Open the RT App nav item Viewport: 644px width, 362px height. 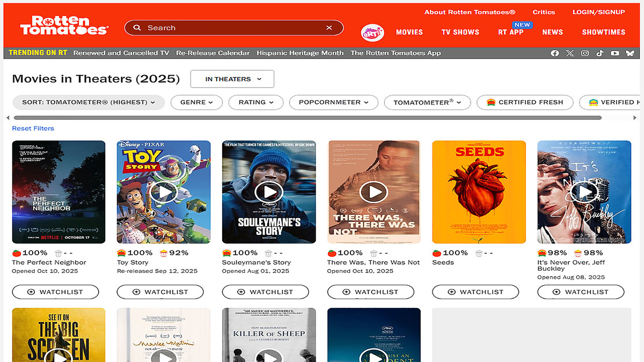[511, 32]
